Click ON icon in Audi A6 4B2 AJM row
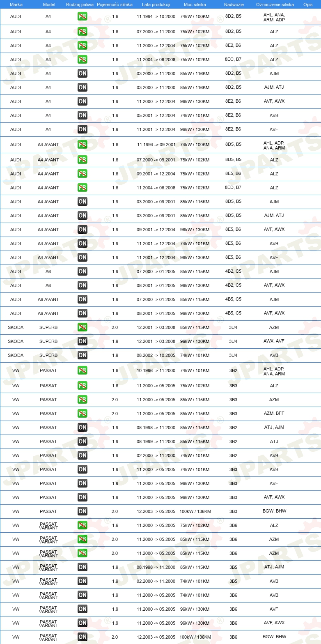The height and width of the screenshot is (644, 321). (x=83, y=271)
